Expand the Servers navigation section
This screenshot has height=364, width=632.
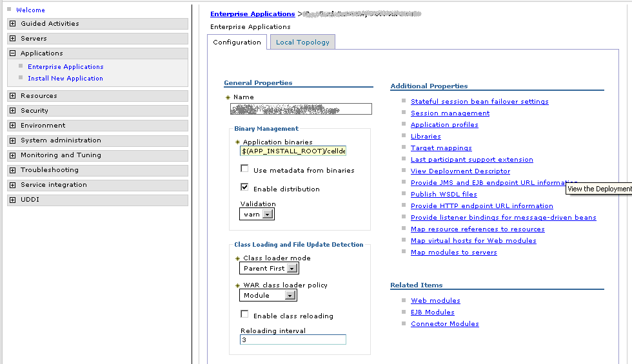tap(13, 39)
